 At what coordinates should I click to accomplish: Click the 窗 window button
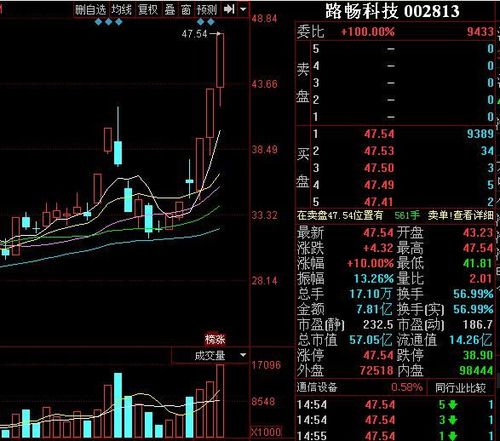[x=186, y=10]
